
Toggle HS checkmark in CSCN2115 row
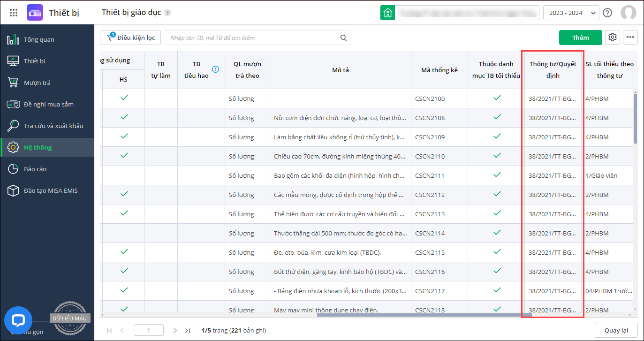124,252
